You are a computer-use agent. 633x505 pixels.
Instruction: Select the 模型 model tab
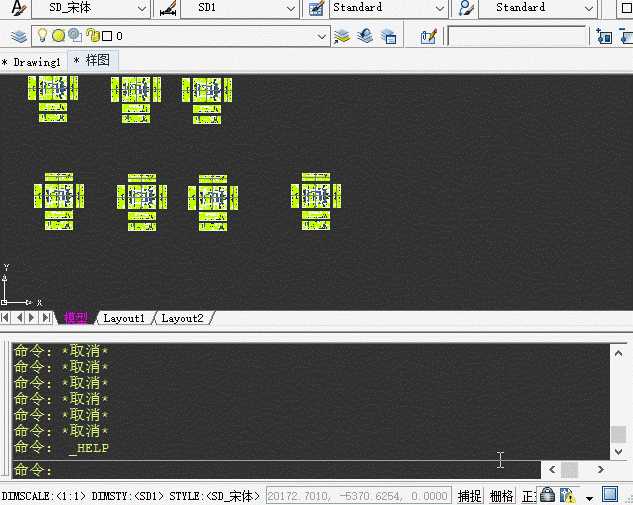(x=76, y=318)
